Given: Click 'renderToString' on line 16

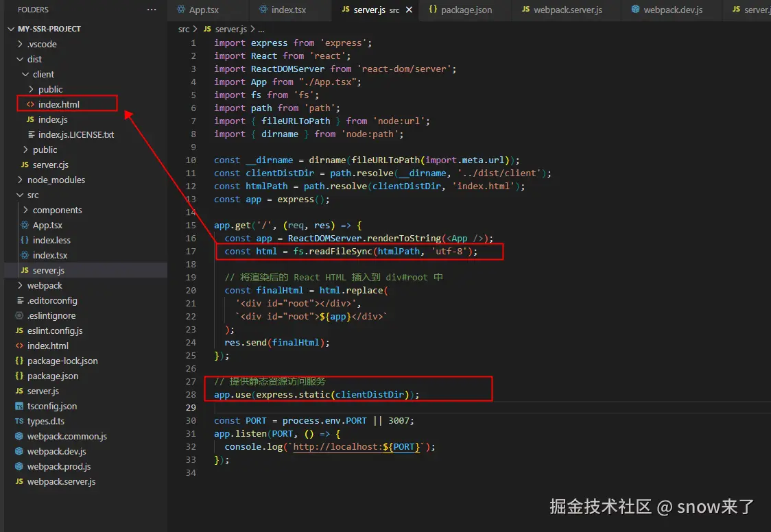Looking at the screenshot, I should click(x=404, y=239).
